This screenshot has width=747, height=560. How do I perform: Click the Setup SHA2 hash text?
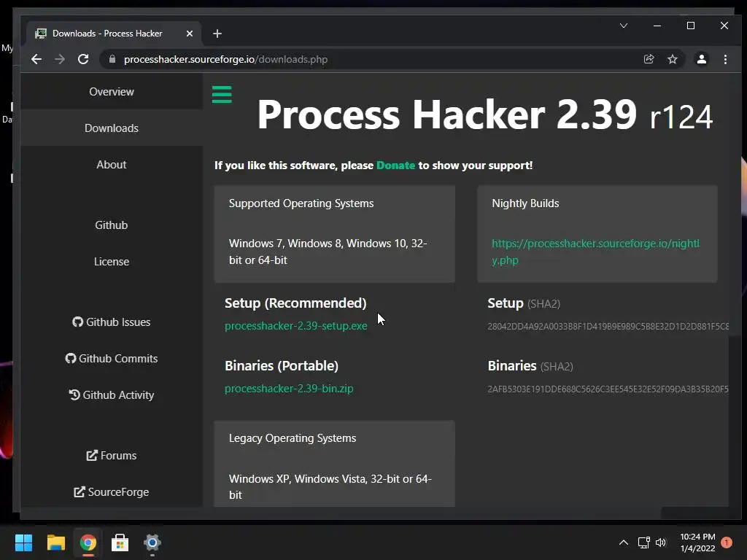608,327
